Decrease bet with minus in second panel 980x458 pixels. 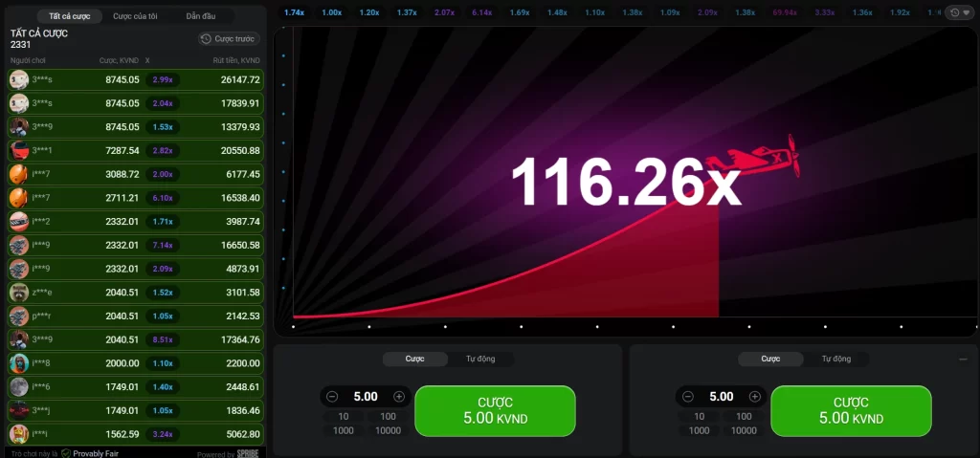coord(688,397)
